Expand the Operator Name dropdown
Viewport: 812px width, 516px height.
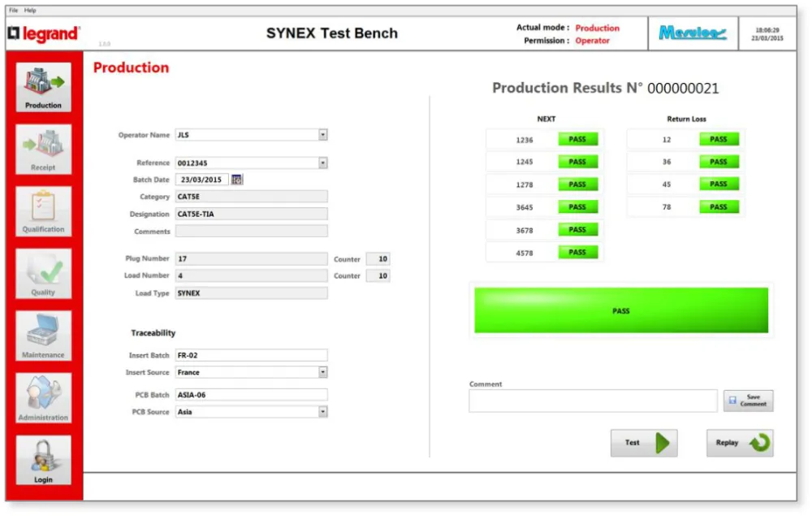pyautogui.click(x=322, y=135)
